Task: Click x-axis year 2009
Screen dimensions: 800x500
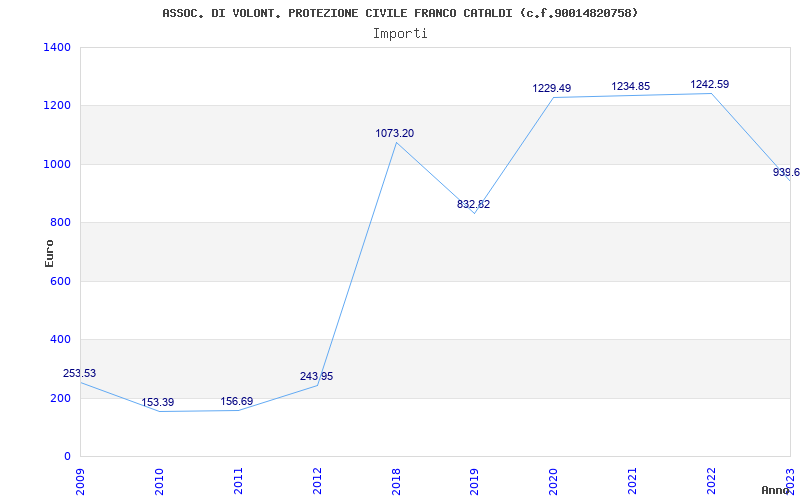Action: (81, 481)
